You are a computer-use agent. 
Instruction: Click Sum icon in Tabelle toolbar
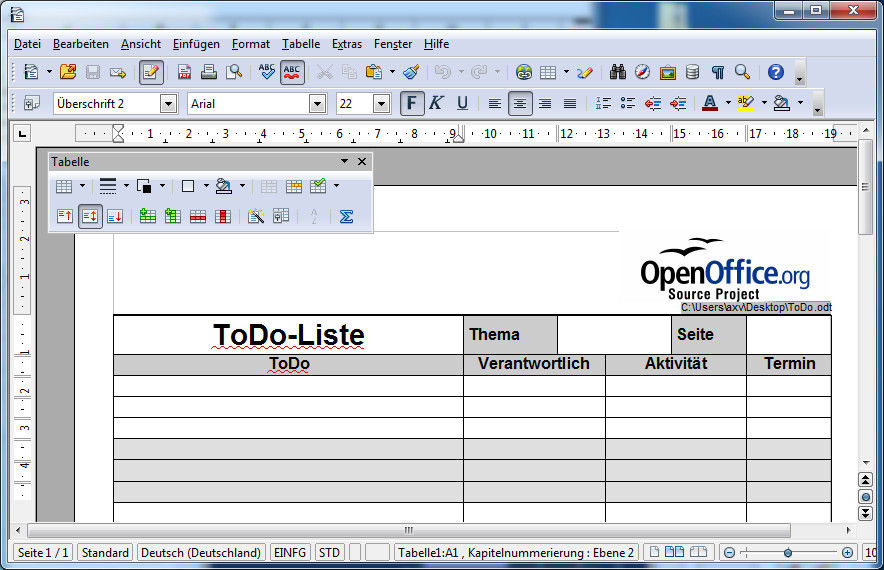coord(346,216)
